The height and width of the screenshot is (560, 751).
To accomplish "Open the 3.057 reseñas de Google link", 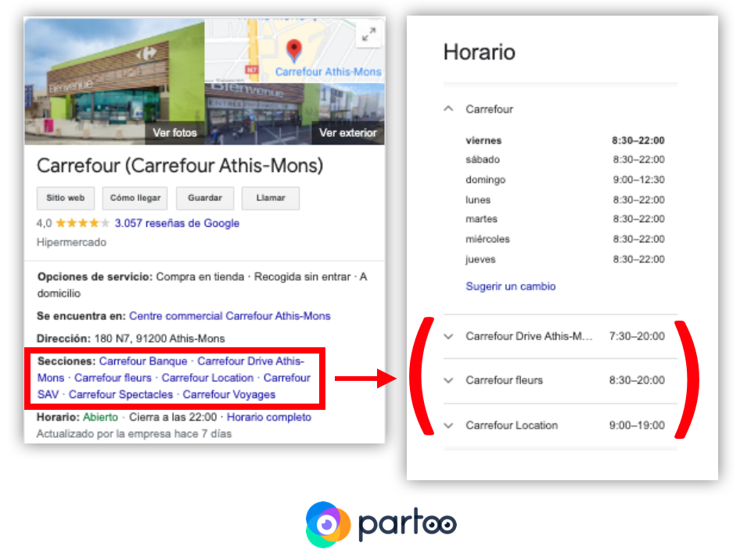I will [177, 223].
